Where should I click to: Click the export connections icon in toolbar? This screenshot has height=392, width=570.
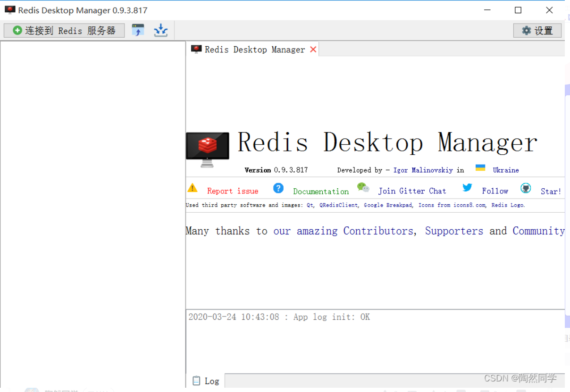tap(138, 29)
